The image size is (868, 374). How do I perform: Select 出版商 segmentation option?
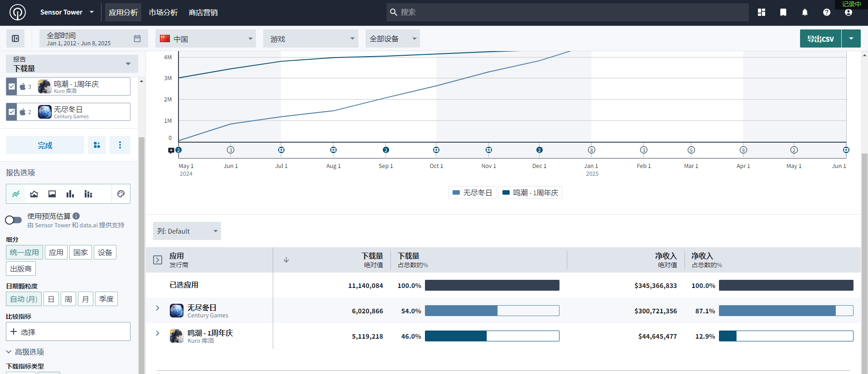pos(21,269)
